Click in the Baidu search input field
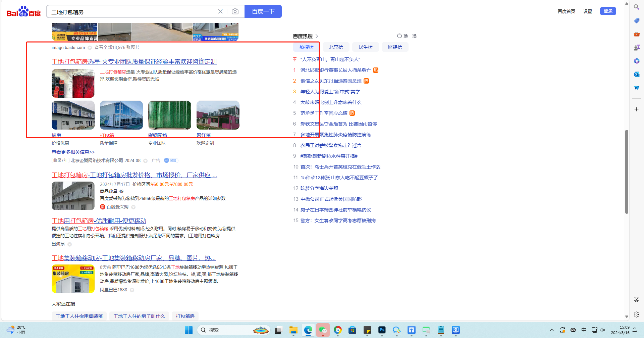Viewport: 644px width, 338px height. click(132, 12)
